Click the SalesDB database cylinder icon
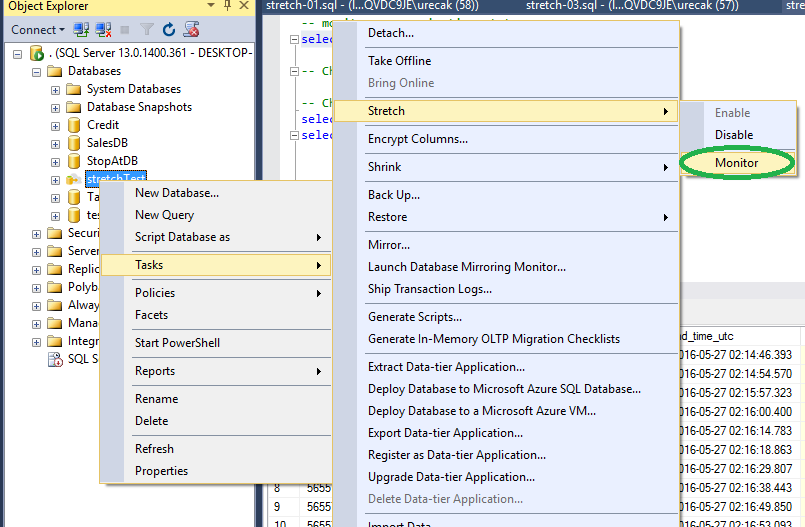805x527 pixels. [x=74, y=143]
